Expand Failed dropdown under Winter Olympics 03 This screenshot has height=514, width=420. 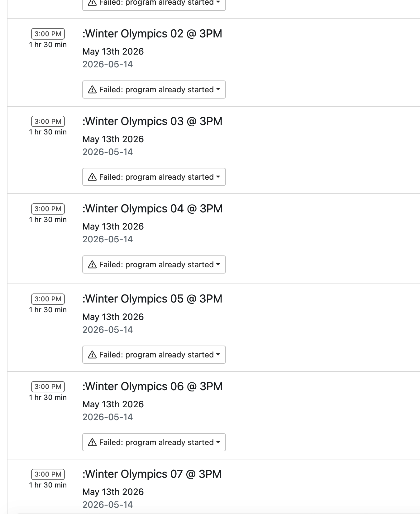tap(154, 177)
